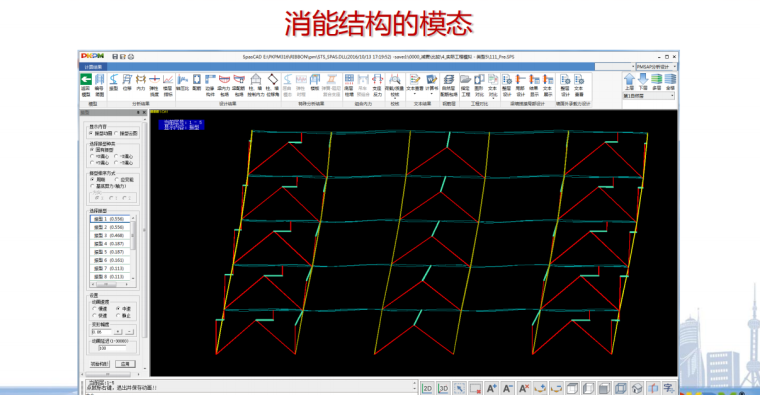The image size is (760, 395).
Task: Open the 计算书 Word document icon
Action: tap(431, 83)
